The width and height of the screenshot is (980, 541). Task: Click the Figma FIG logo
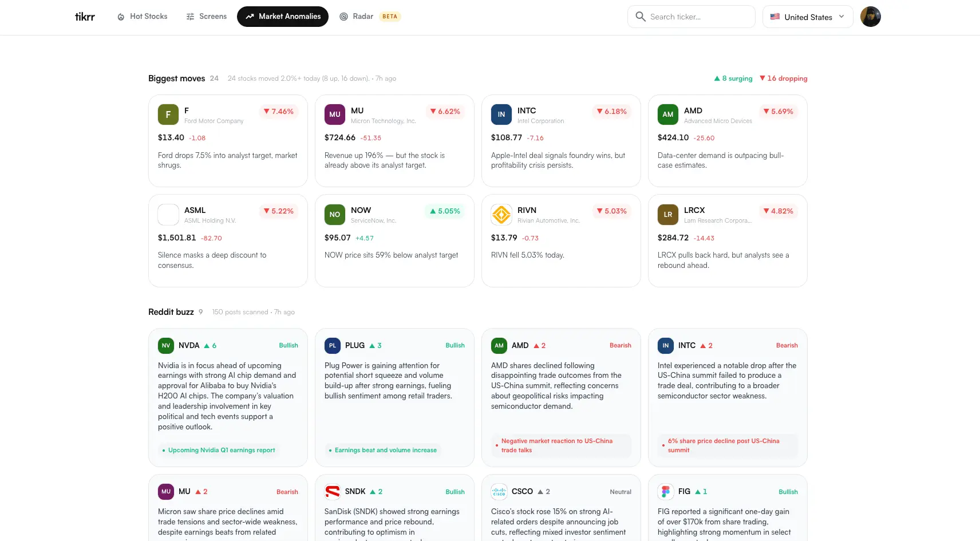click(666, 492)
